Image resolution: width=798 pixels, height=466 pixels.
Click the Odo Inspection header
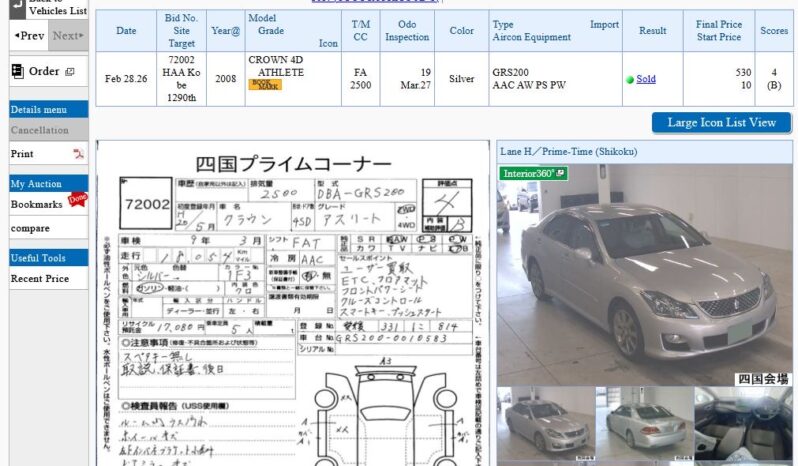(407, 31)
